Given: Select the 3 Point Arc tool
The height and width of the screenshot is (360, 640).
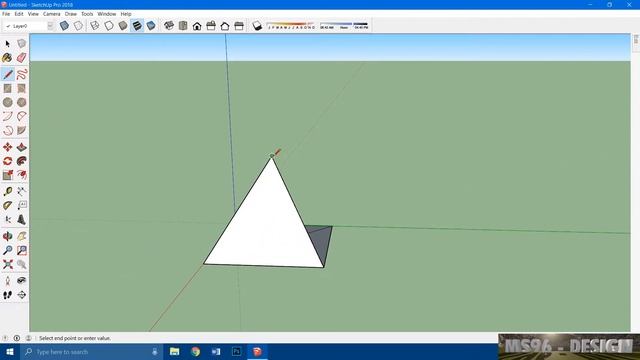Looking at the screenshot, I should [x=7, y=131].
